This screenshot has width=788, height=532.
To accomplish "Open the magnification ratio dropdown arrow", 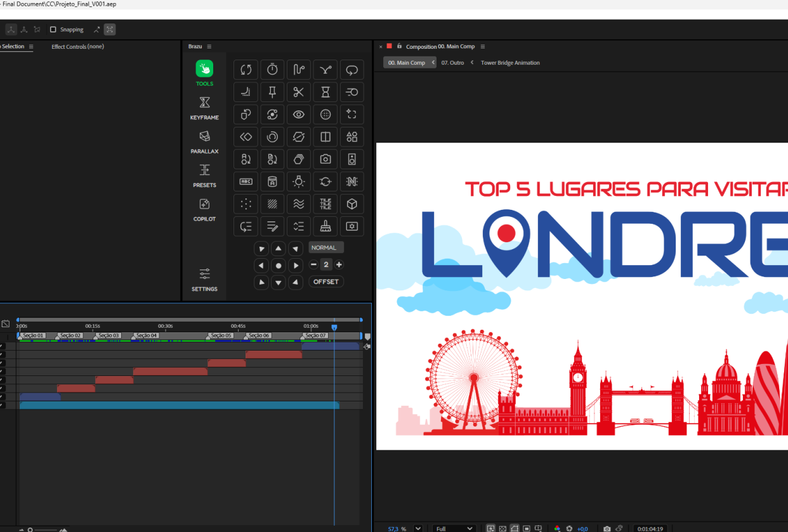I will pos(417,528).
